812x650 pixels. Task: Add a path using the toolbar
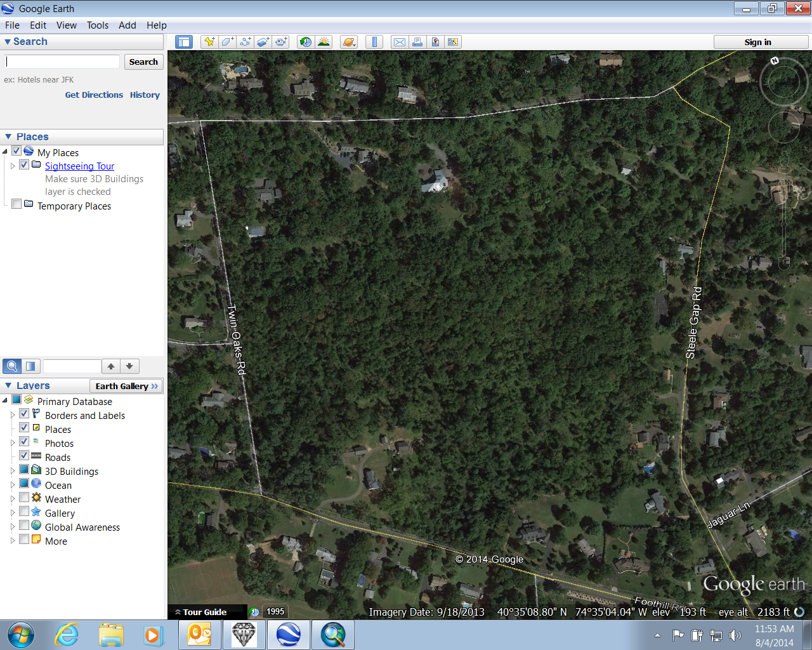[x=245, y=42]
